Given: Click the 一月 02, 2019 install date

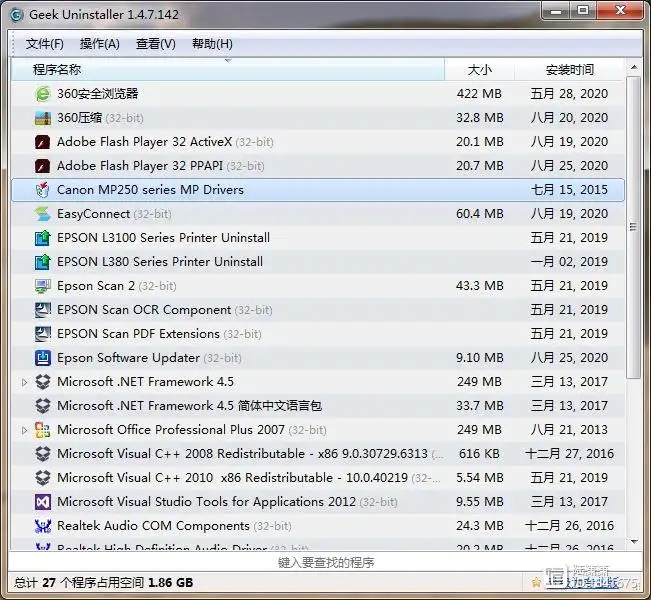Looking at the screenshot, I should click(569, 262).
